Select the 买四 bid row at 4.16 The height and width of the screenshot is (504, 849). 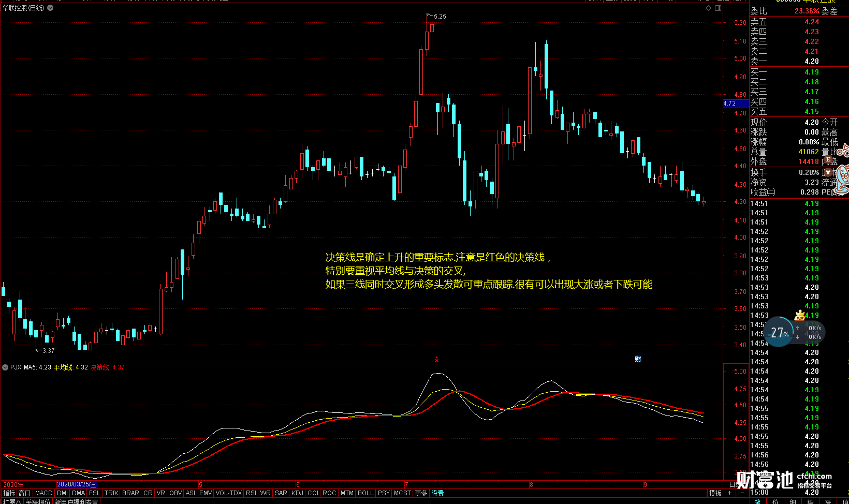(x=799, y=101)
